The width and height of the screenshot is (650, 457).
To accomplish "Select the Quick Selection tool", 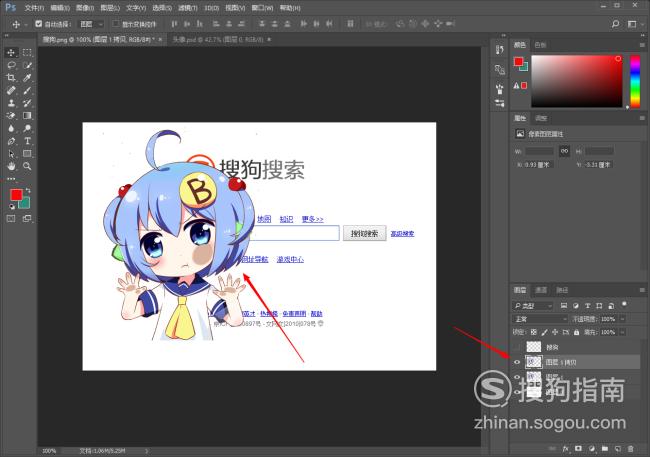I will click(x=27, y=65).
